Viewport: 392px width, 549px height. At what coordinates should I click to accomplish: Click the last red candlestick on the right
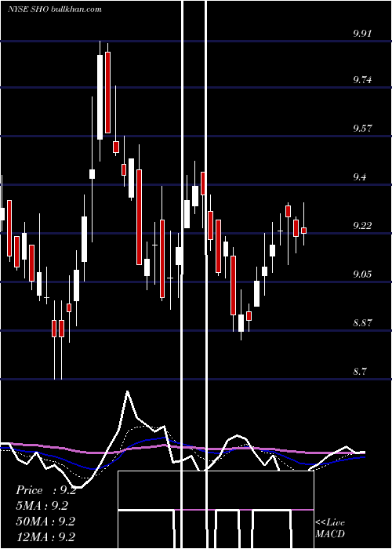pyautogui.click(x=304, y=231)
